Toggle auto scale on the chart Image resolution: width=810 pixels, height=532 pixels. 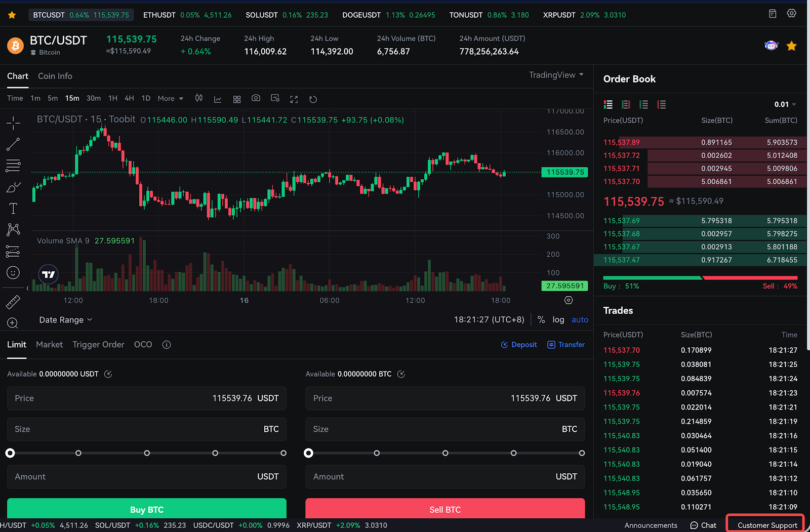pos(580,319)
